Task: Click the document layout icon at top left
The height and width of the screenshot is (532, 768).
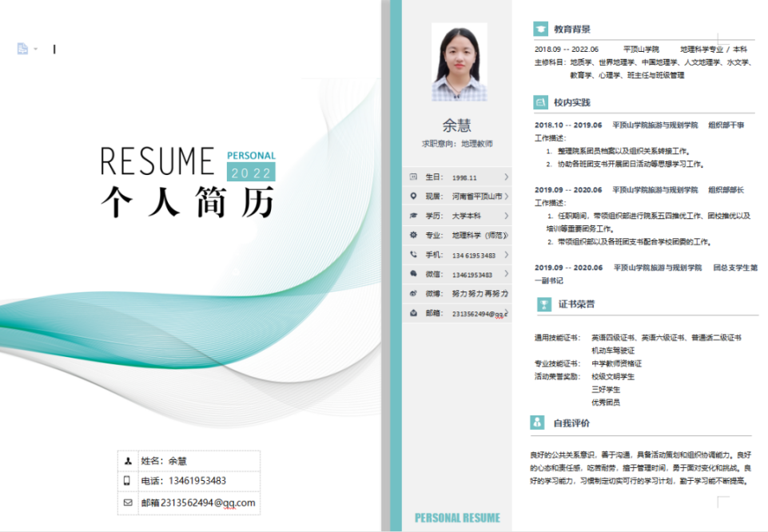Action: 22,49
